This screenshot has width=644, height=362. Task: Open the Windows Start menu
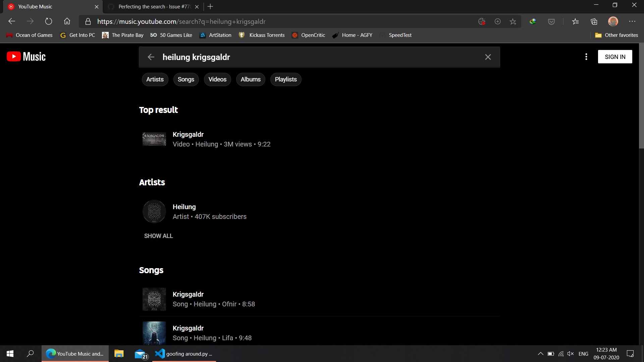(10, 354)
